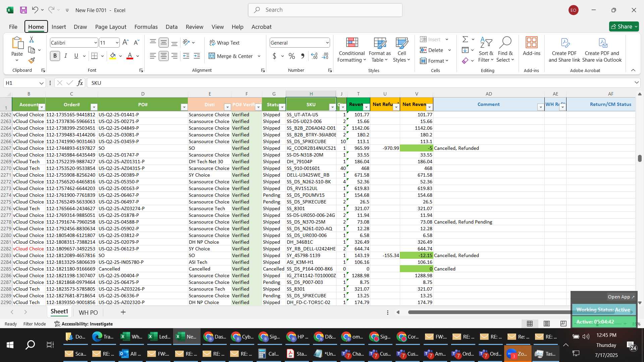Screen dimensions: 644x362
Task: Switch to the Insert ribbon tab
Action: point(59,27)
